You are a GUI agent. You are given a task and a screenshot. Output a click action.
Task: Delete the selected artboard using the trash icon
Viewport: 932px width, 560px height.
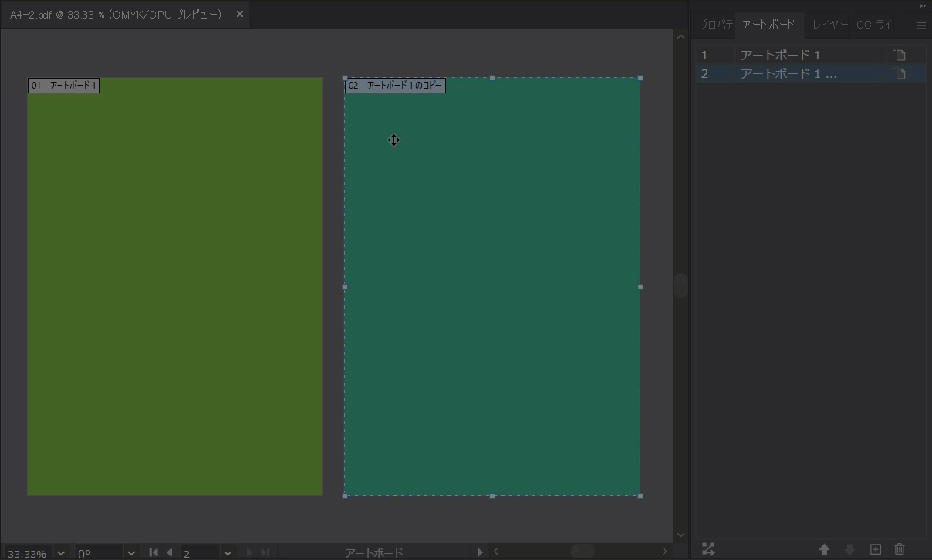[x=898, y=549]
